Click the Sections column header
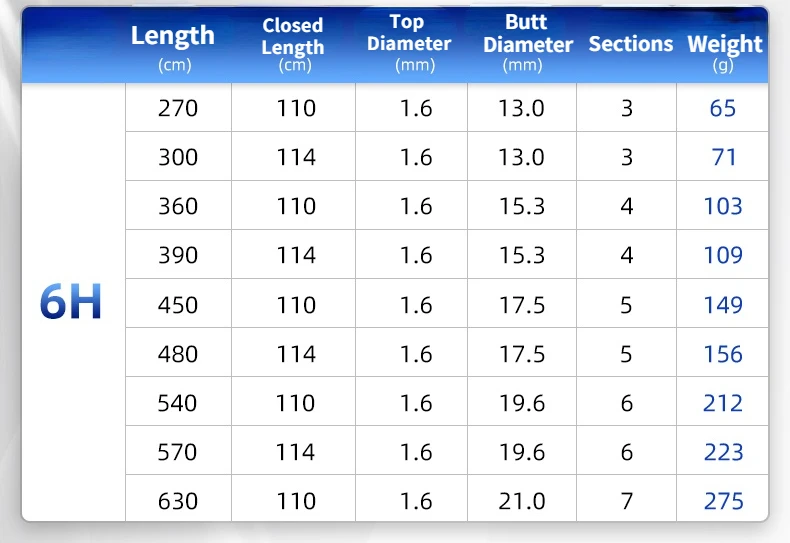The image size is (790, 543). [x=631, y=44]
